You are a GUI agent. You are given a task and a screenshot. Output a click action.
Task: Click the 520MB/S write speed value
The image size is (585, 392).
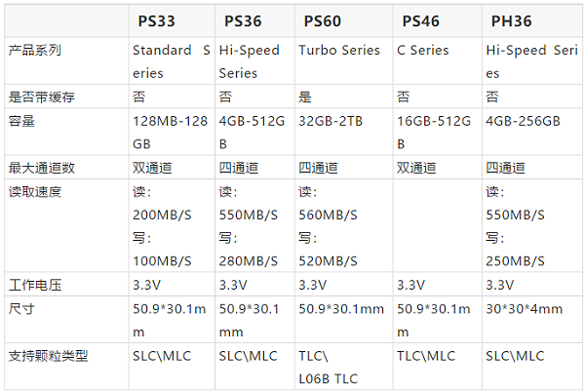coord(328,261)
